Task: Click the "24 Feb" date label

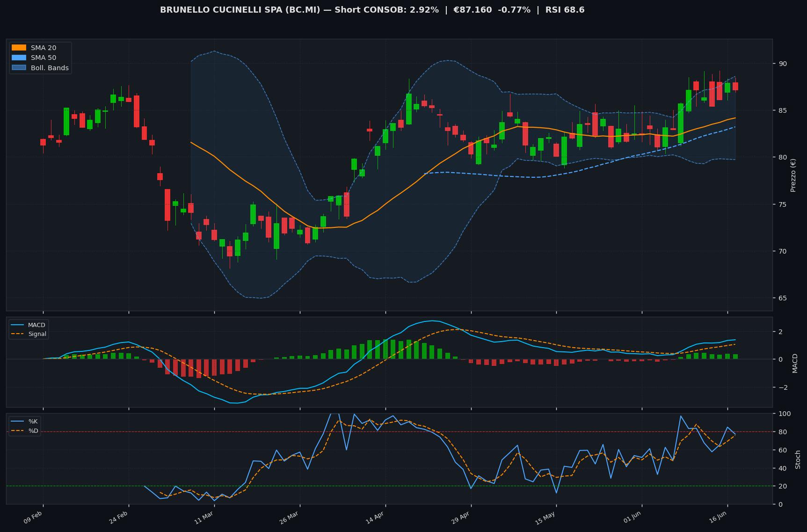Action: [119, 518]
